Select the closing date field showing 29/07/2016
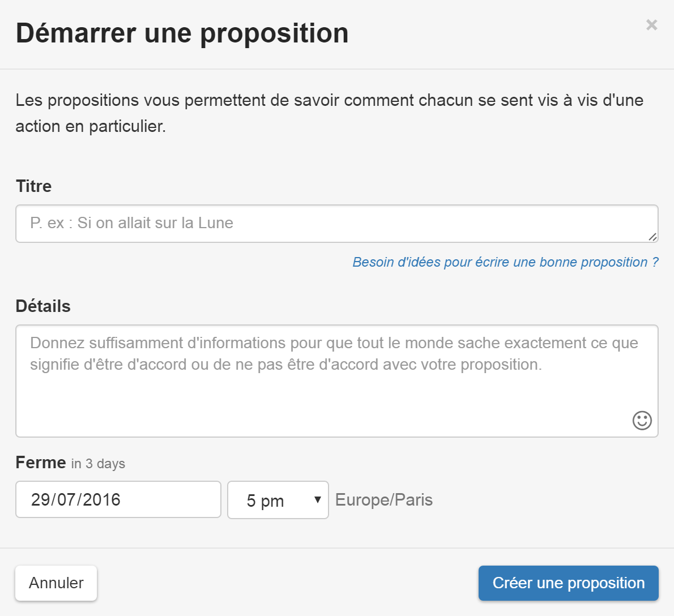 [118, 499]
